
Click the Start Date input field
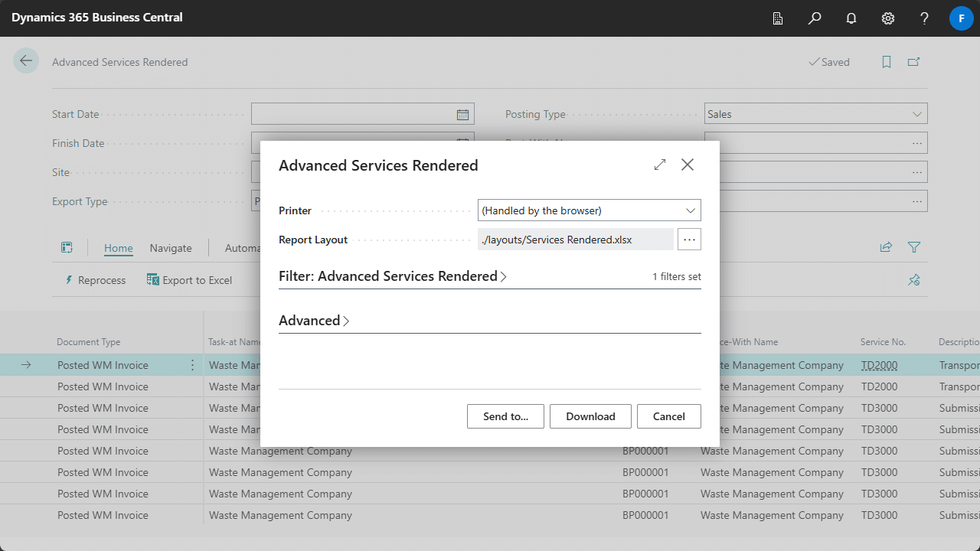pyautogui.click(x=352, y=114)
